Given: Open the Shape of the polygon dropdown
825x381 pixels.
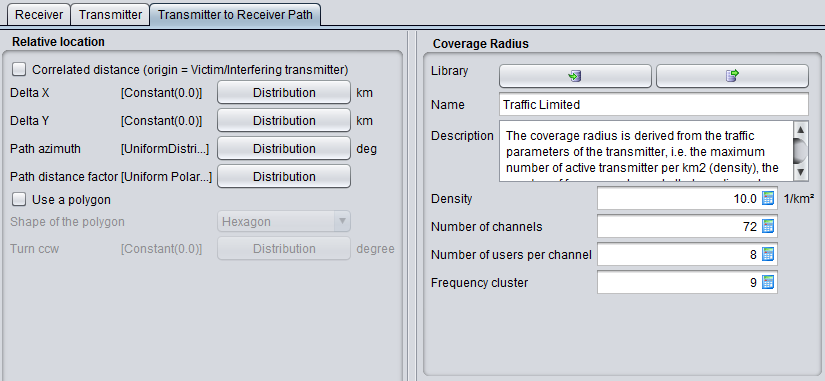Looking at the screenshot, I should pyautogui.click(x=284, y=222).
